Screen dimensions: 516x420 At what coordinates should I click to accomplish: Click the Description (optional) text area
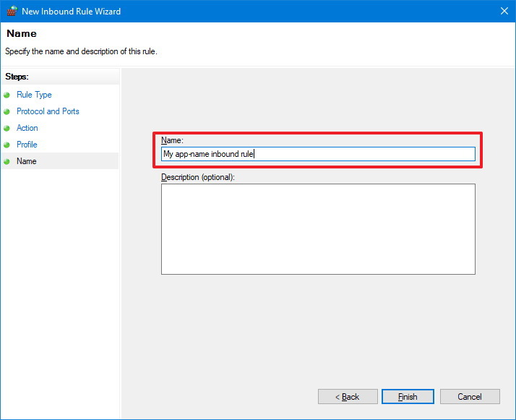(x=318, y=229)
